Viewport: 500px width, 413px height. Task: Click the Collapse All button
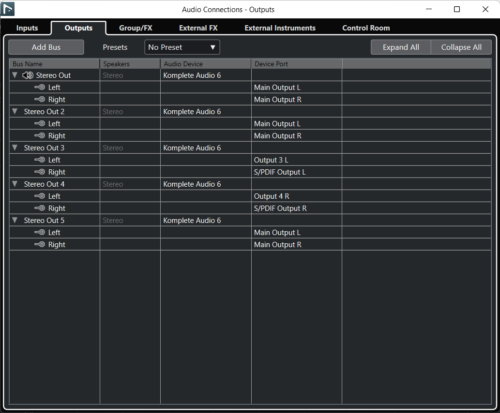click(x=461, y=47)
